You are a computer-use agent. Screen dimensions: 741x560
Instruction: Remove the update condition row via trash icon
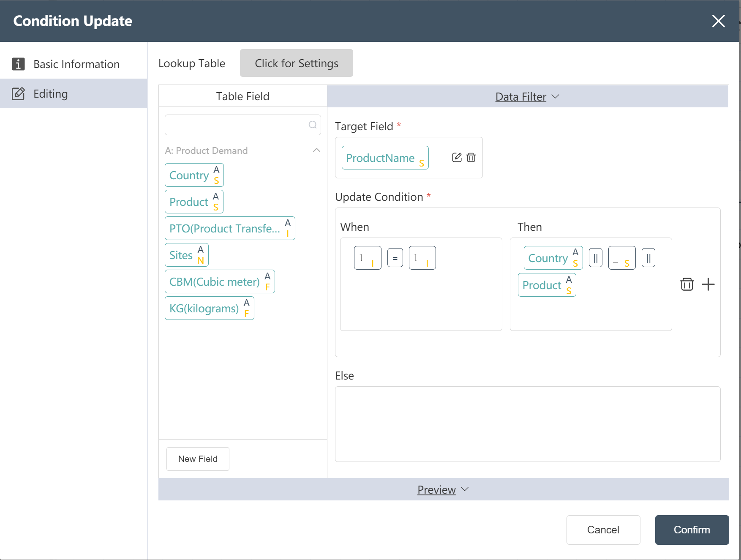[x=687, y=284]
